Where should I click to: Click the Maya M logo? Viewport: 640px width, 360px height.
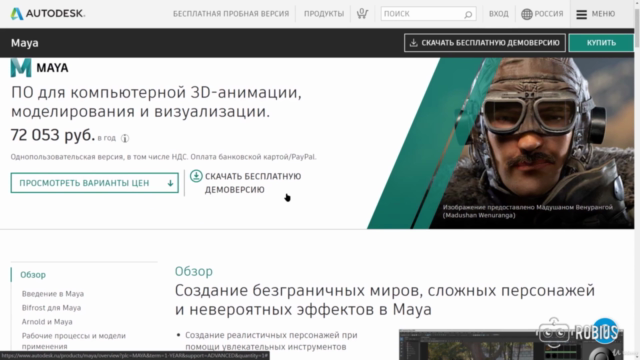(x=21, y=67)
